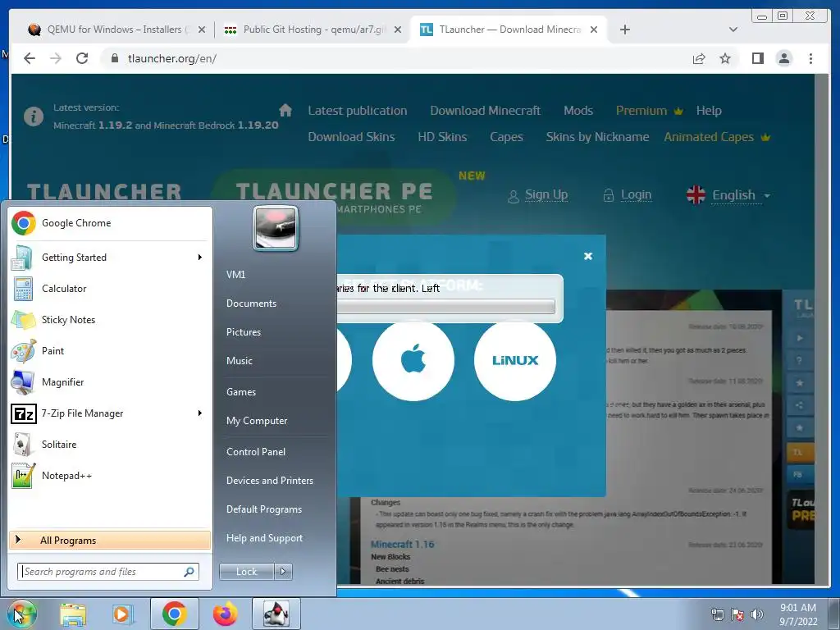Click the Lock button
The height and width of the screenshot is (630, 840).
[x=246, y=572]
